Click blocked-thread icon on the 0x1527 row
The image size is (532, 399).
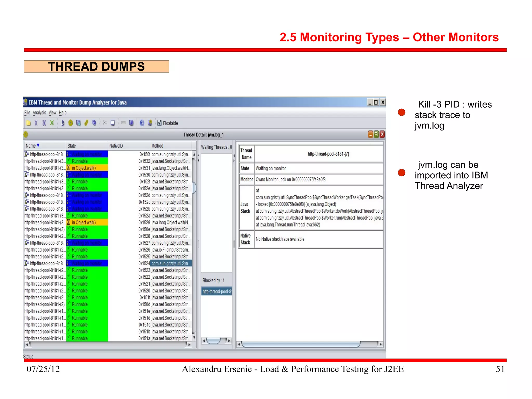coord(27,243)
